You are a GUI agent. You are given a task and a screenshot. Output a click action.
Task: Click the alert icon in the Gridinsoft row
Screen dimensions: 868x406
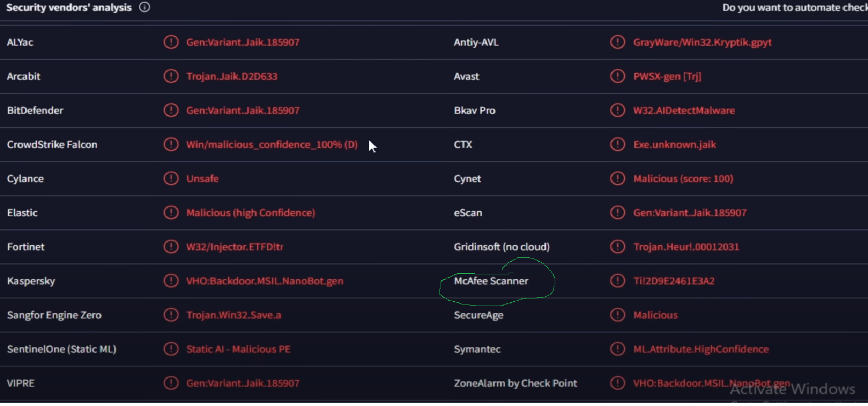(618, 246)
